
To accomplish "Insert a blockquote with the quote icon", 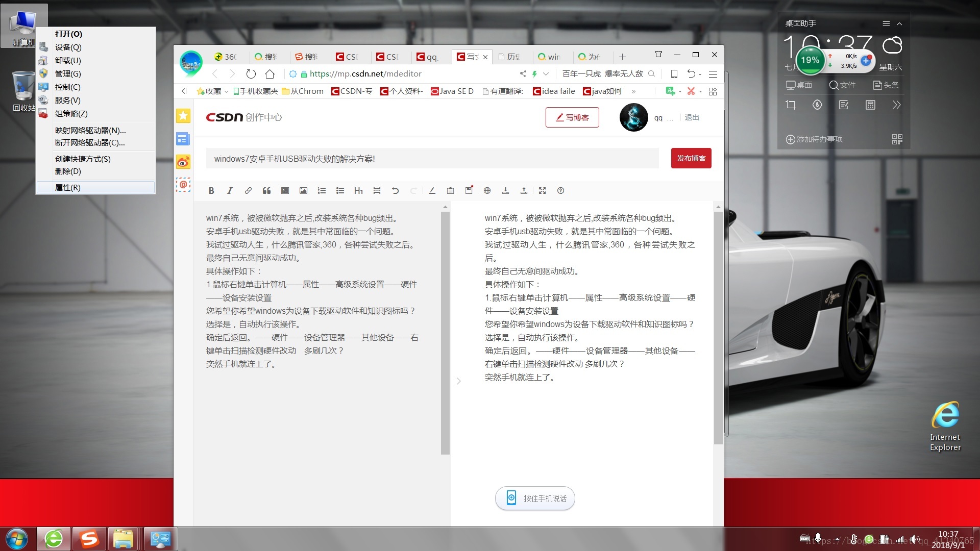I will (x=266, y=191).
